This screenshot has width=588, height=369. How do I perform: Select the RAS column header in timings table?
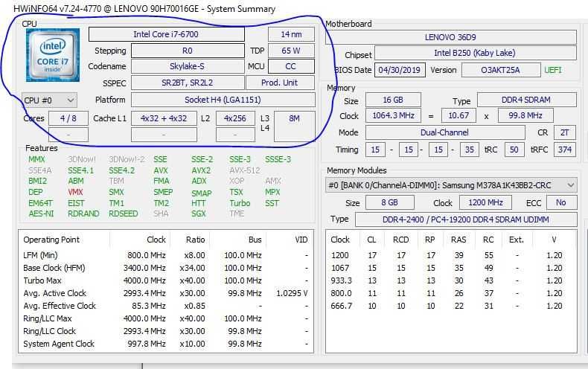(x=458, y=240)
